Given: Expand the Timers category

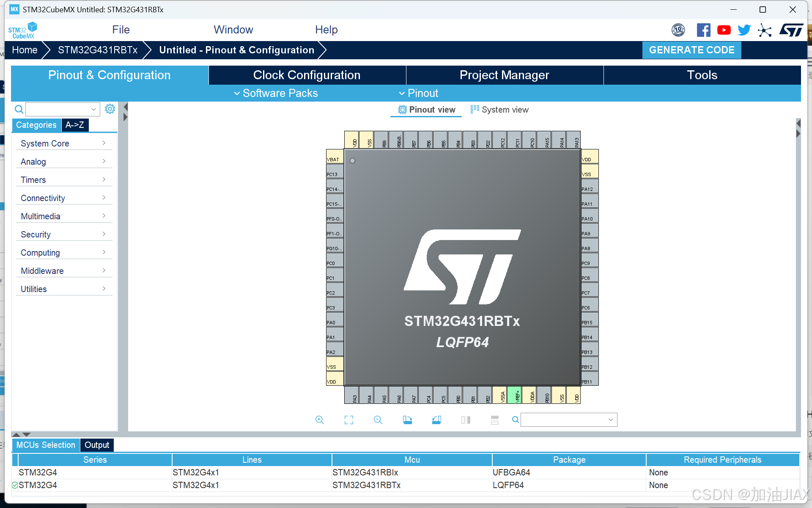Looking at the screenshot, I should 63,180.
